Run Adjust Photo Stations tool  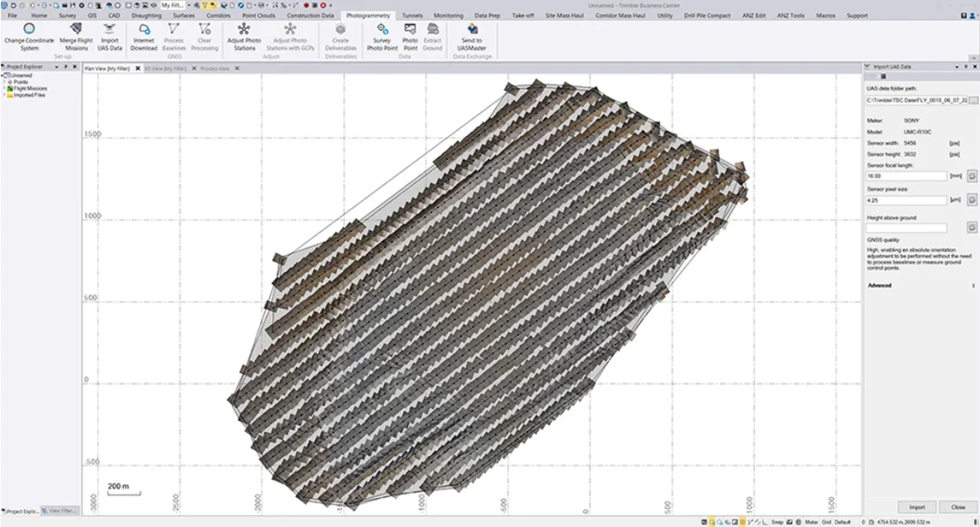(244, 37)
